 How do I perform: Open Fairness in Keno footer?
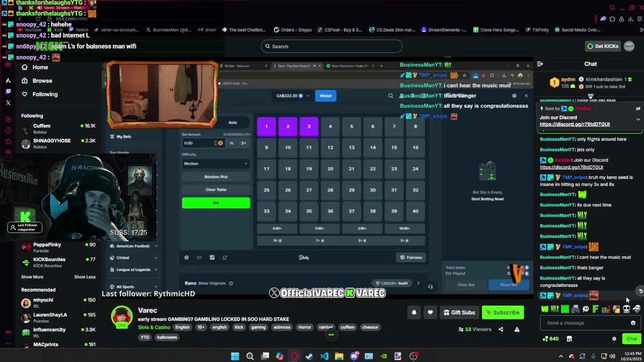point(411,257)
